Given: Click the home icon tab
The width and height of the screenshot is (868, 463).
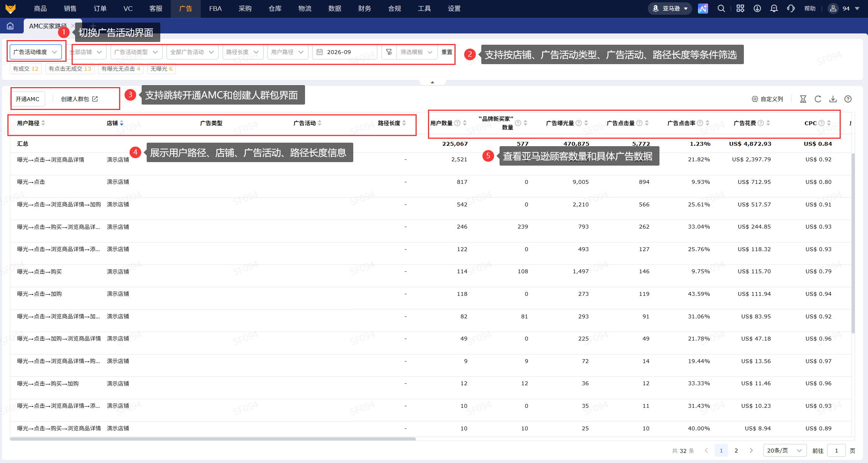Looking at the screenshot, I should coord(10,26).
